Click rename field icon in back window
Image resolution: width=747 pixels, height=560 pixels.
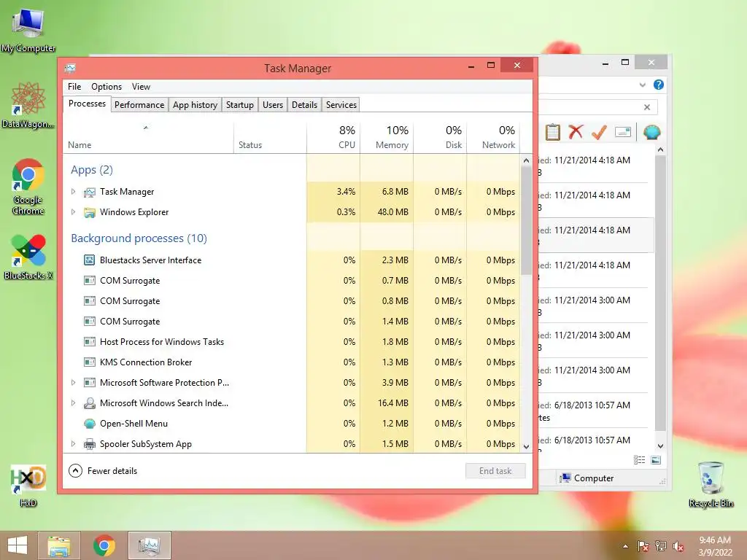coord(623,132)
